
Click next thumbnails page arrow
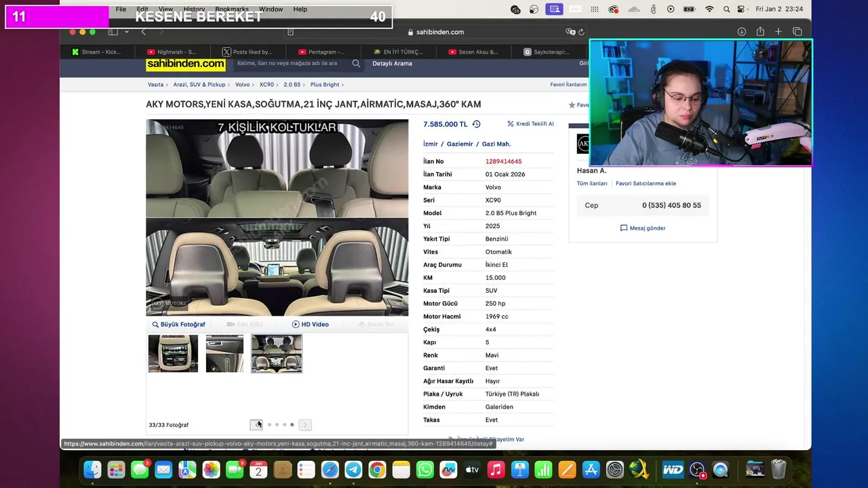(x=305, y=425)
